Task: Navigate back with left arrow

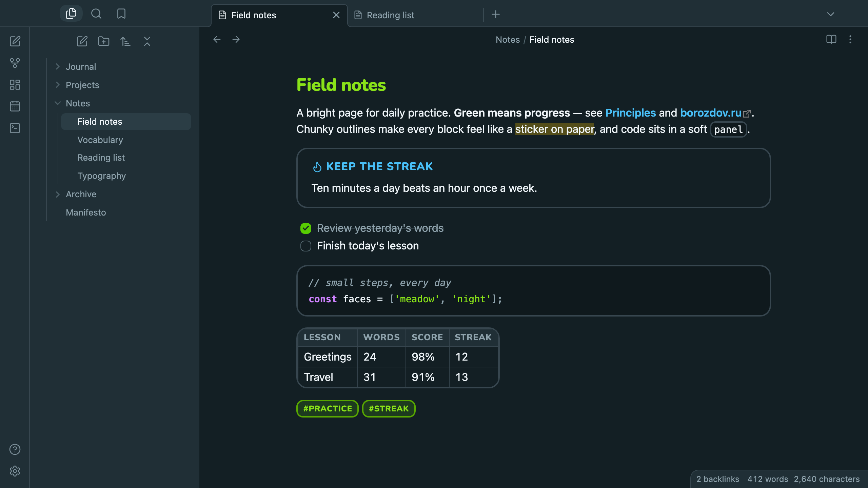Action: (217, 39)
